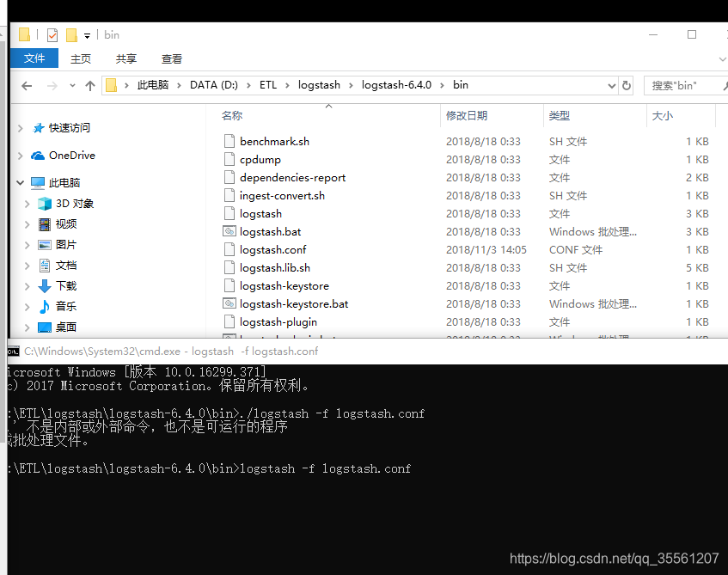Click the 音乐 folder icon

point(45,307)
